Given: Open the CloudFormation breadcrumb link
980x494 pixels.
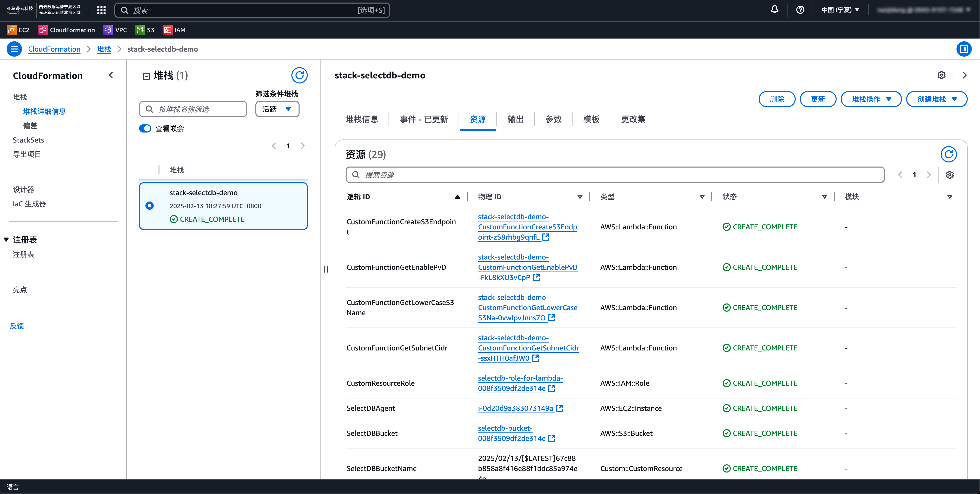Looking at the screenshot, I should click(54, 49).
